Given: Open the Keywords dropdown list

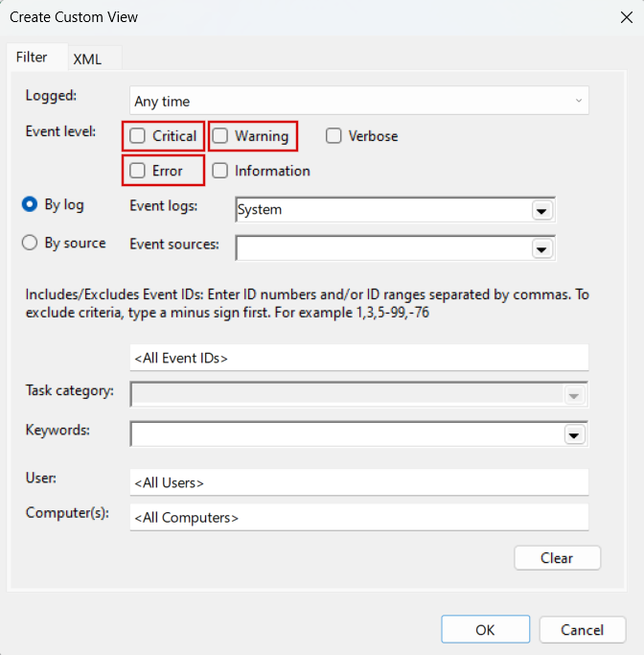Looking at the screenshot, I should (x=574, y=434).
